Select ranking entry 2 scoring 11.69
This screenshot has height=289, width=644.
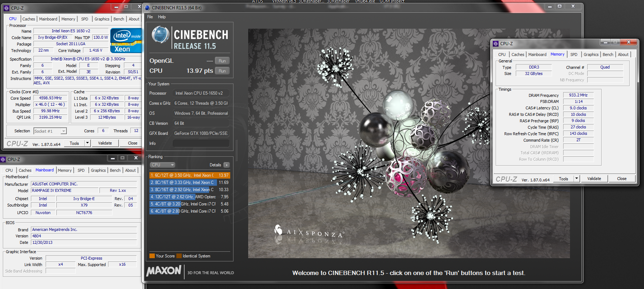click(x=190, y=183)
